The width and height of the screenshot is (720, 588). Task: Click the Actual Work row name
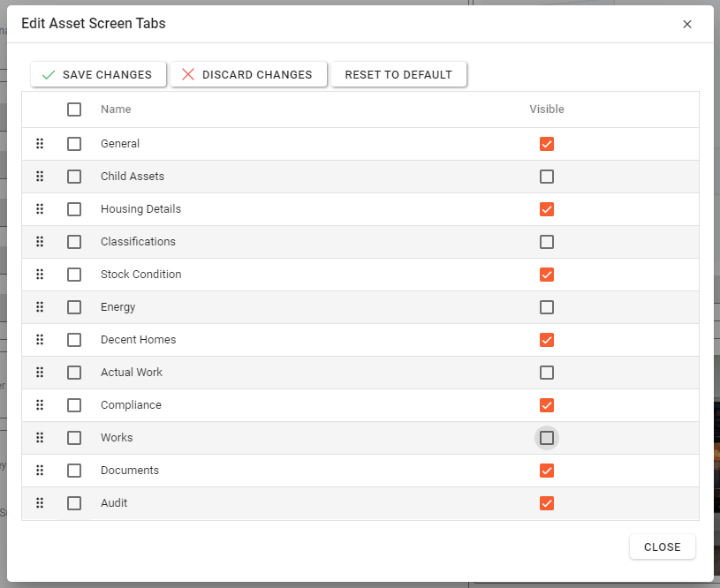(x=132, y=373)
